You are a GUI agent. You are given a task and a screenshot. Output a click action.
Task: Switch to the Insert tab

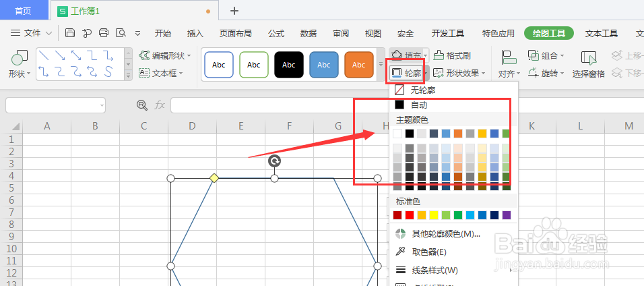tap(195, 33)
